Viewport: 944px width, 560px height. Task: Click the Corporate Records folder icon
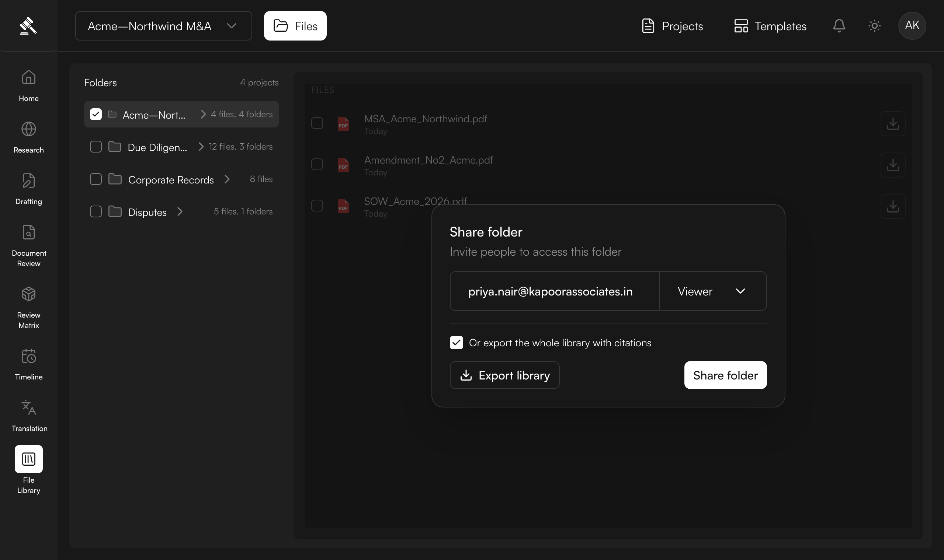[115, 179]
